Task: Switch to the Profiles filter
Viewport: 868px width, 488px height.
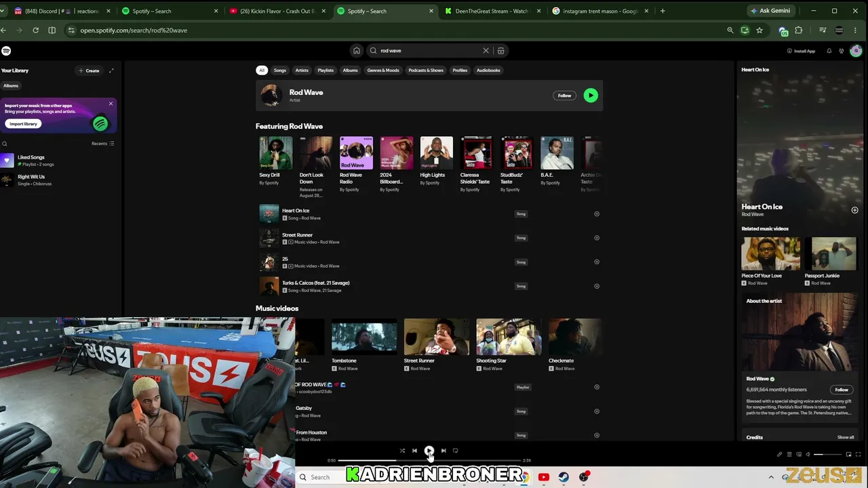Action: click(x=460, y=70)
